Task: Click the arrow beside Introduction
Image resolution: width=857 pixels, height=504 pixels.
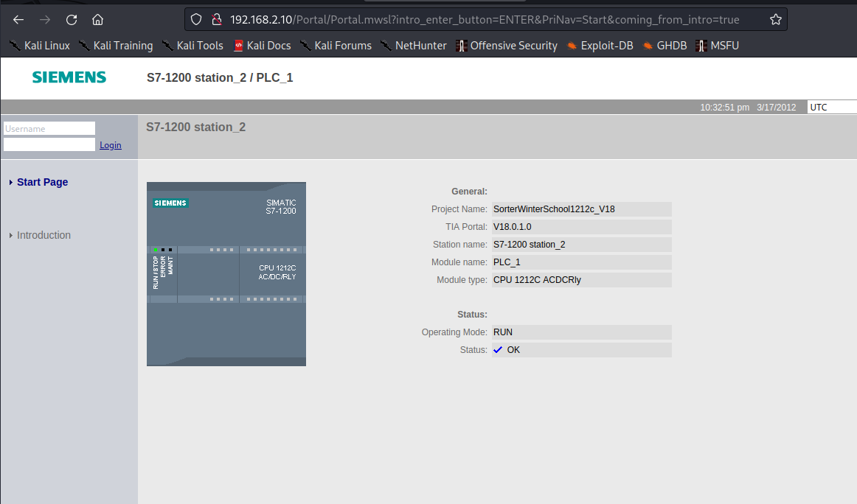Action: click(x=11, y=235)
